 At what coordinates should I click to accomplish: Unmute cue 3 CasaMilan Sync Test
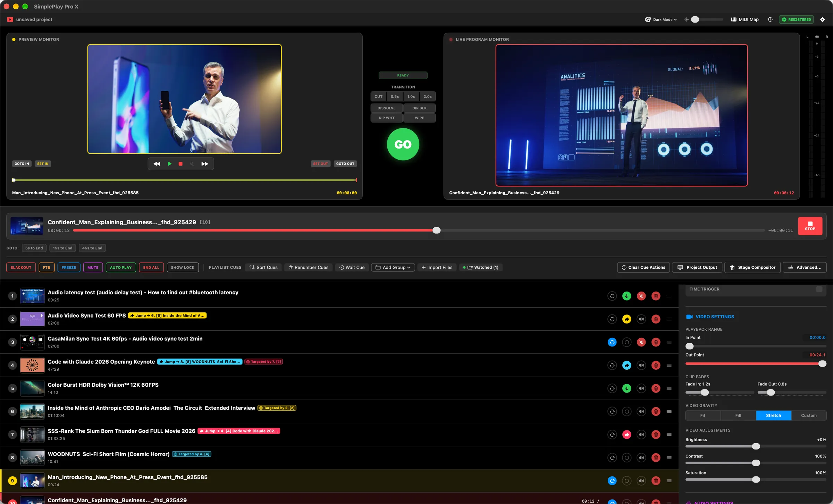641,342
